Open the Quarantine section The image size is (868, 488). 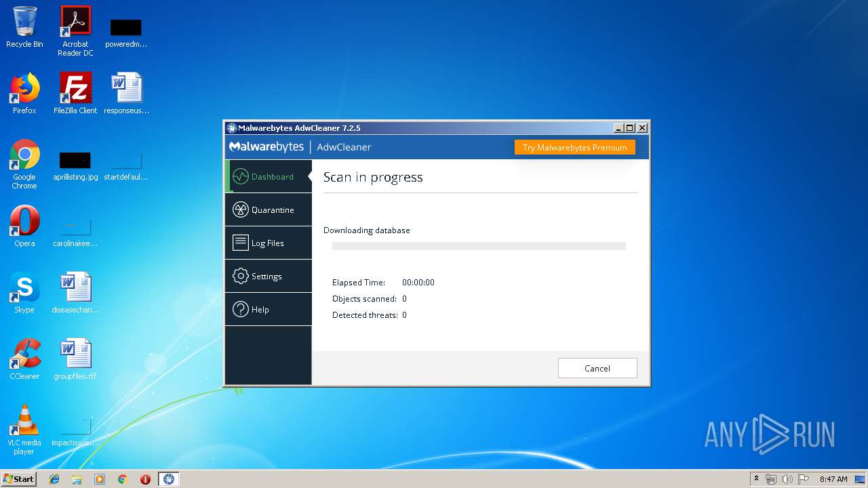pos(269,209)
